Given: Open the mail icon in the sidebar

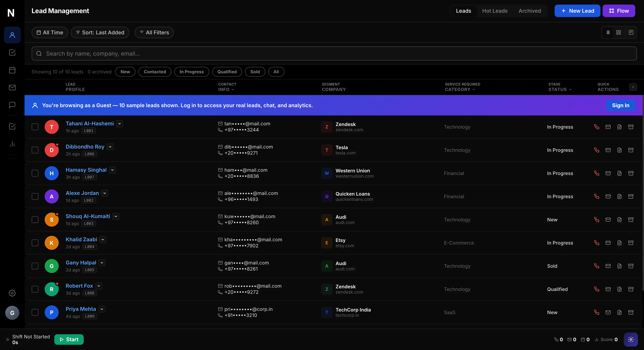Looking at the screenshot, I should point(12,88).
